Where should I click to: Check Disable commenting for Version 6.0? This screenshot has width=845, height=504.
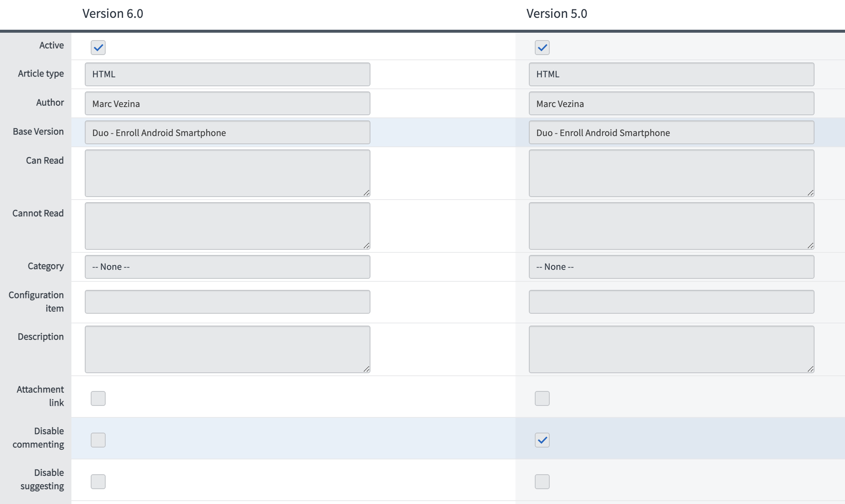(x=98, y=440)
